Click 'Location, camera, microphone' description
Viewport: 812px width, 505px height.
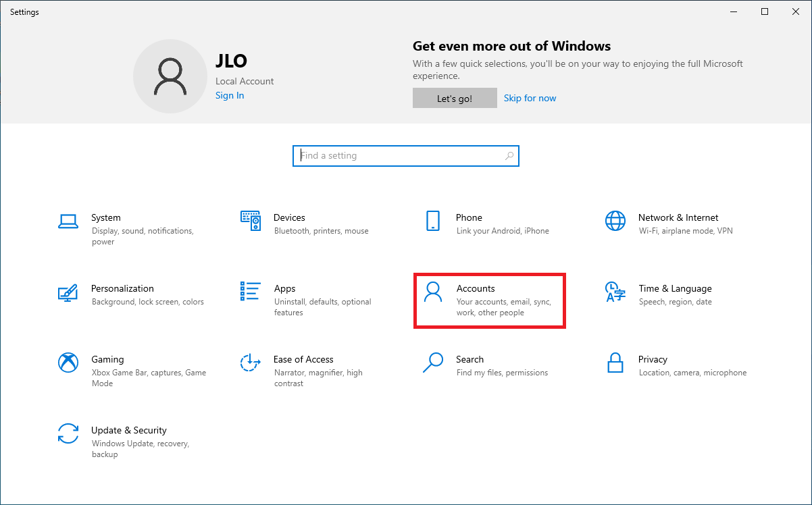click(x=692, y=373)
